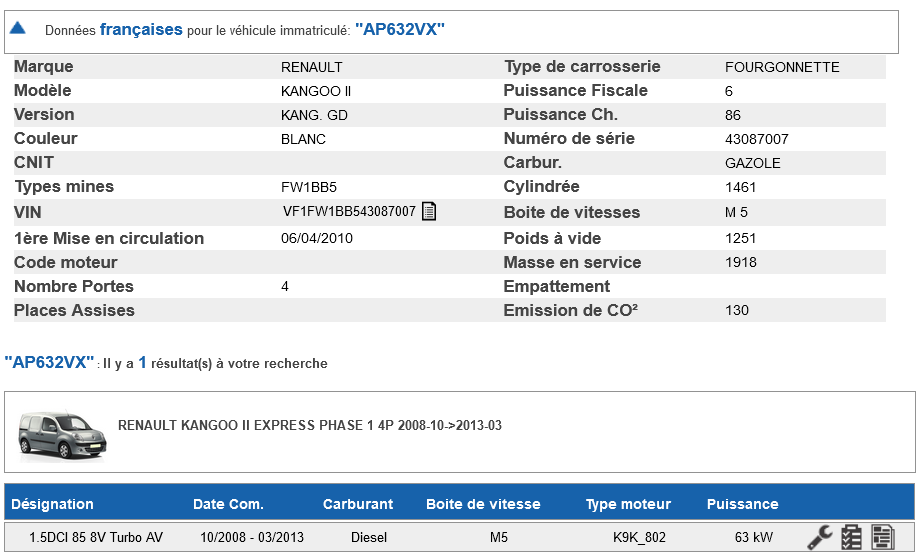Viewport: 920px width, 560px height.
Task: Click the VIN value VF1FW1BB543087007
Action: (x=349, y=211)
